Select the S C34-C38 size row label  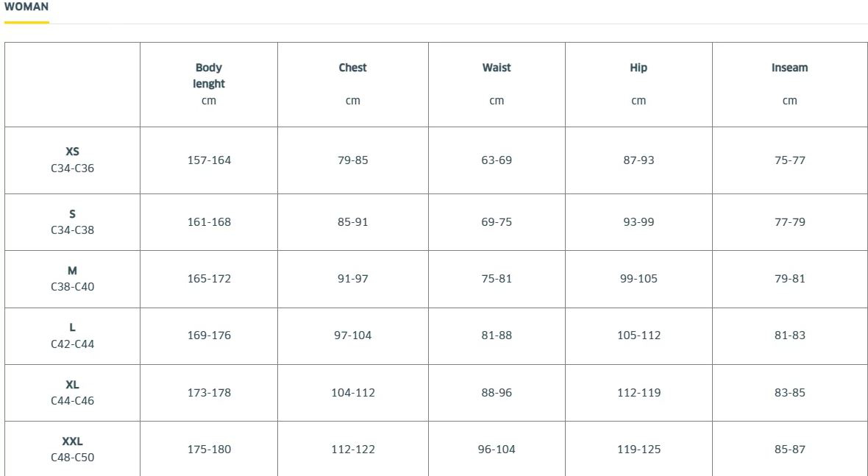point(73,222)
